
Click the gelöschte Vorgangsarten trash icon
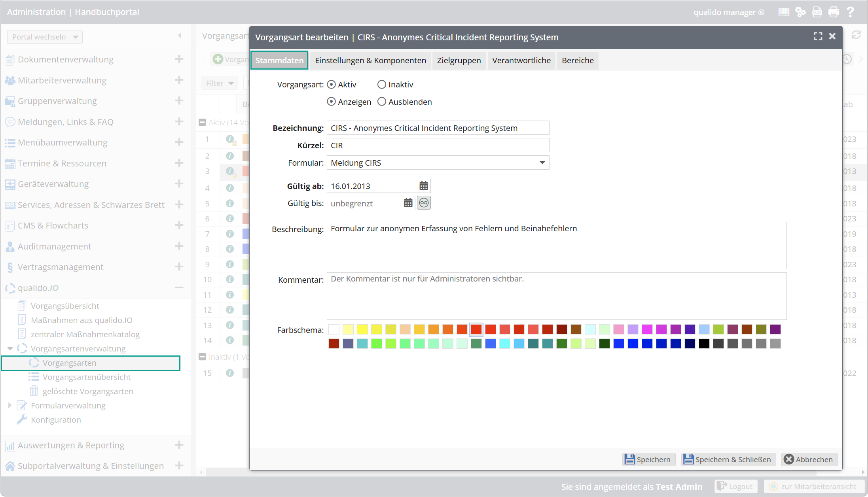coord(34,391)
